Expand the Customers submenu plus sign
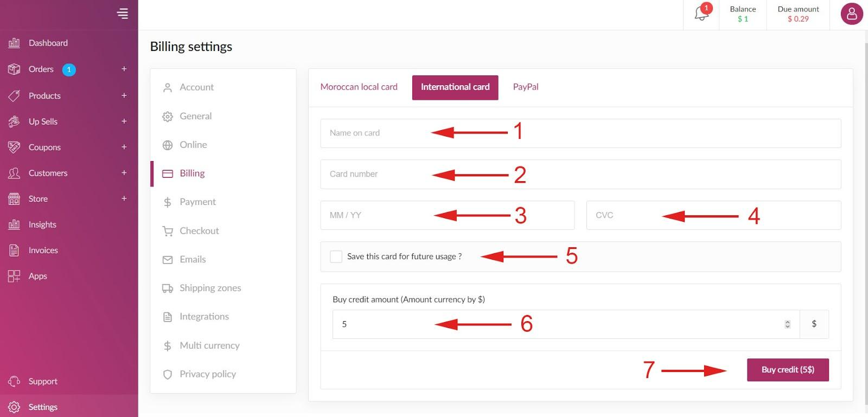The width and height of the screenshot is (868, 417). 124,172
